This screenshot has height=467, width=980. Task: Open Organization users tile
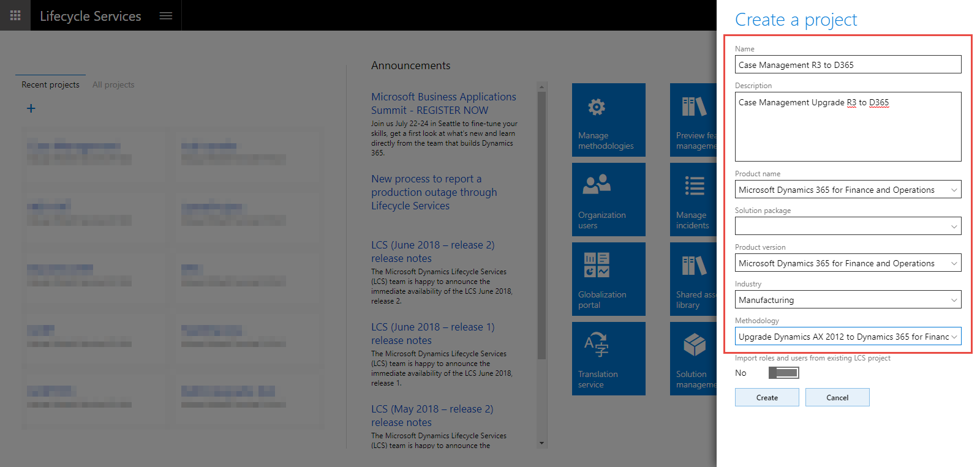(x=609, y=200)
